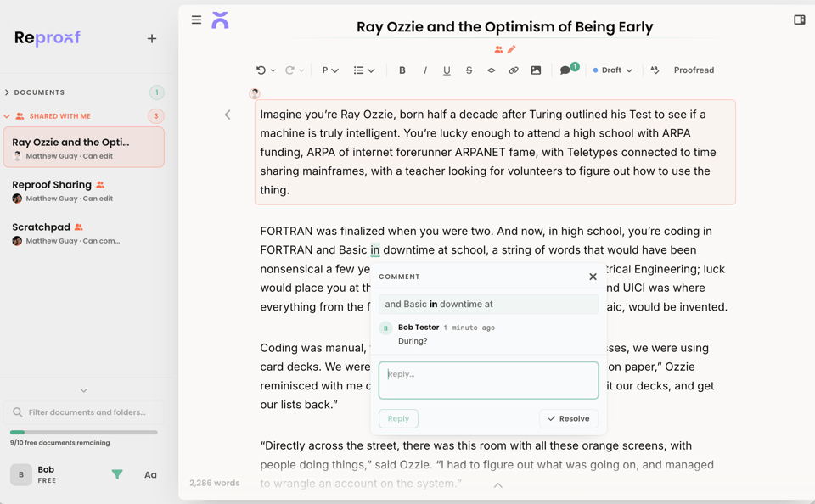Click quoted text 'and Basic in downtime at'
This screenshot has width=815, height=504.
439,305
